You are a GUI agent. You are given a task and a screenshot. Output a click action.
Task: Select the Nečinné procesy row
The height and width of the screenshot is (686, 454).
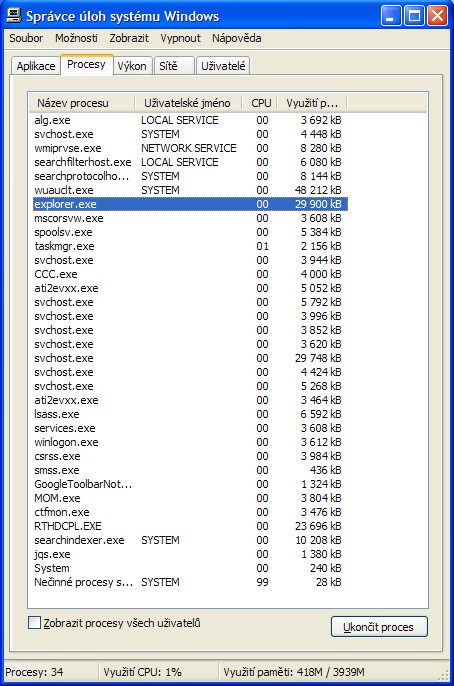tap(190, 582)
